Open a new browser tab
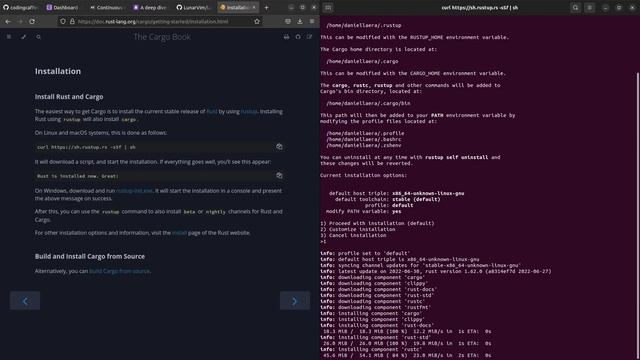640x360 pixels. [x=267, y=7]
